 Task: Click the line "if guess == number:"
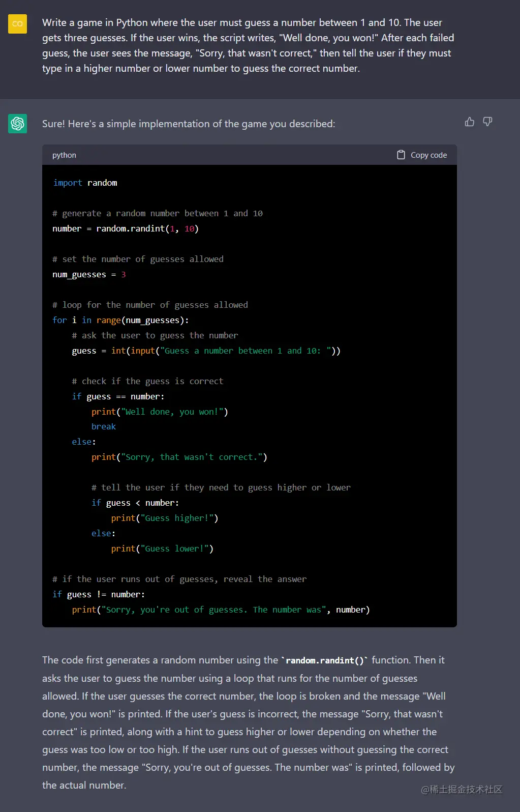point(118,396)
